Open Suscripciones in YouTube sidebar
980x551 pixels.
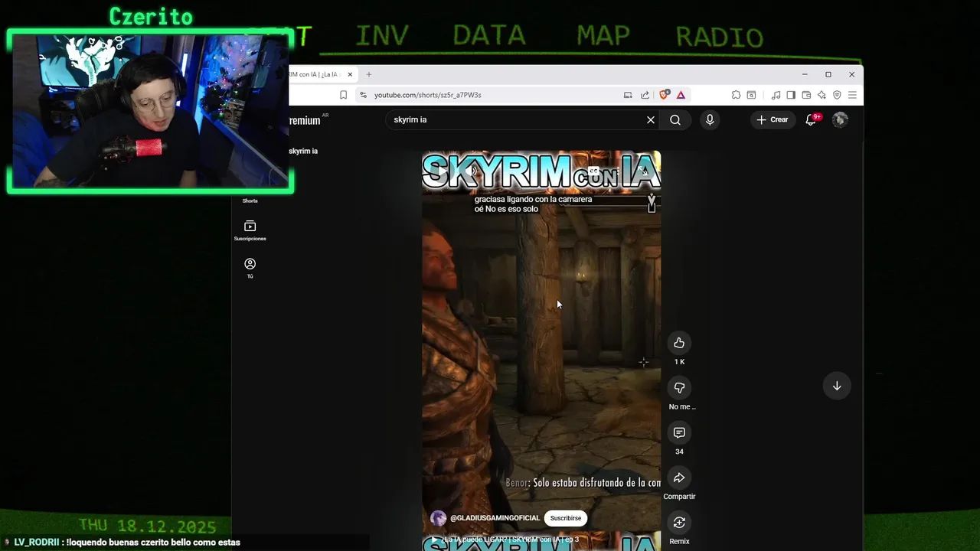tap(250, 230)
